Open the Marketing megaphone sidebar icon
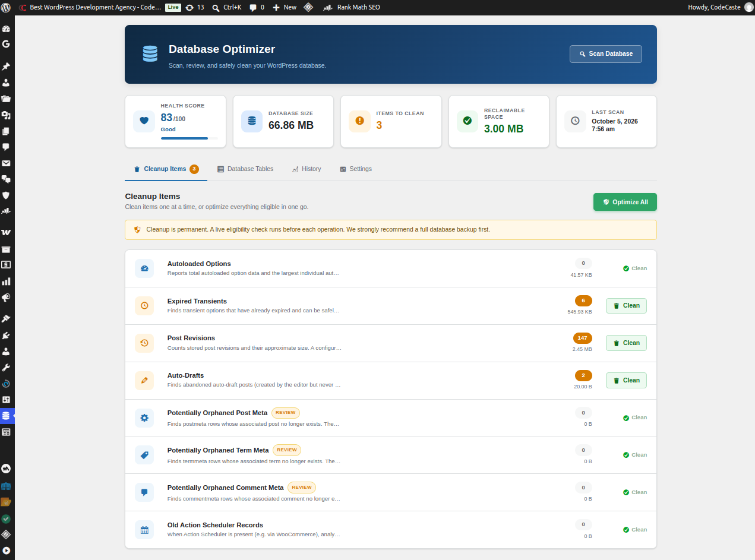755x560 pixels. [6, 298]
